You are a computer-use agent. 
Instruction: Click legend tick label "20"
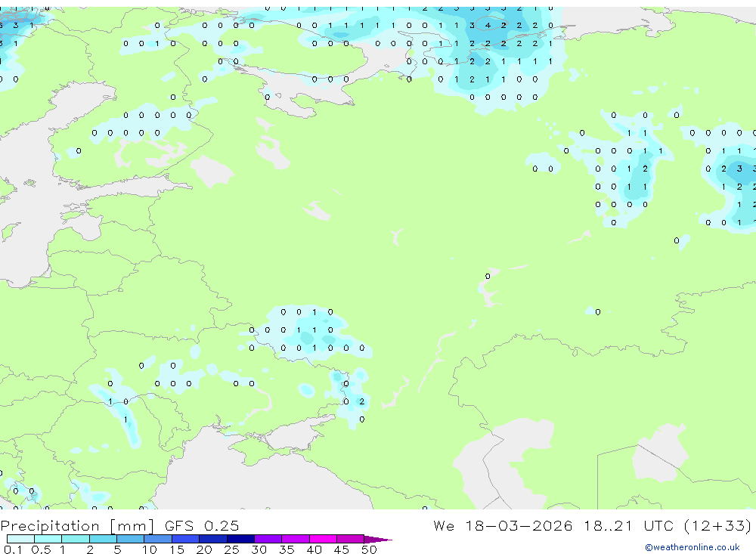[x=204, y=549]
